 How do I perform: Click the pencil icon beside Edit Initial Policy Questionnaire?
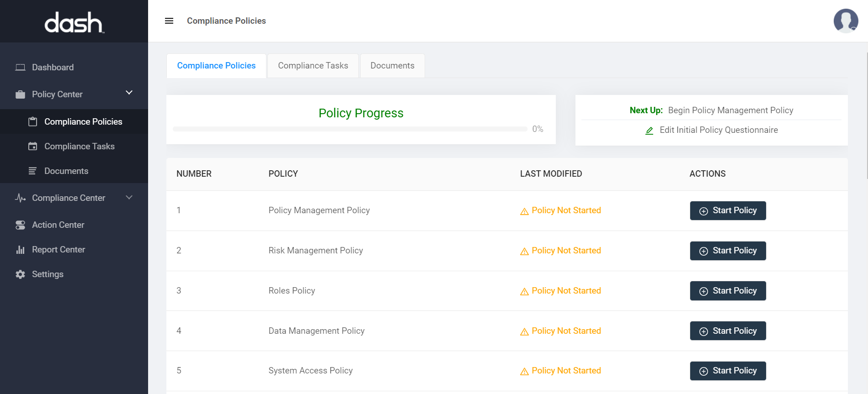pos(649,131)
